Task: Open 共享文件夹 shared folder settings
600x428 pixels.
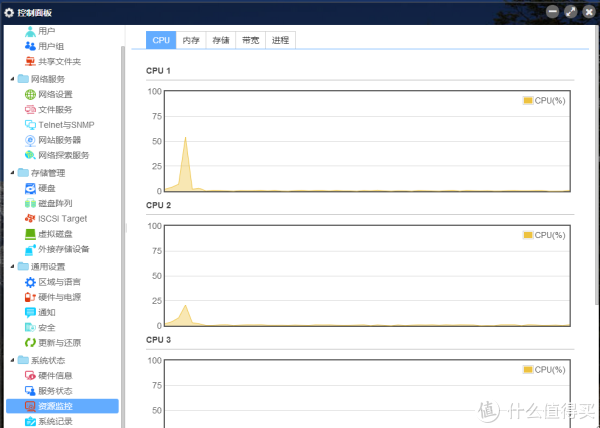Action: [58, 61]
